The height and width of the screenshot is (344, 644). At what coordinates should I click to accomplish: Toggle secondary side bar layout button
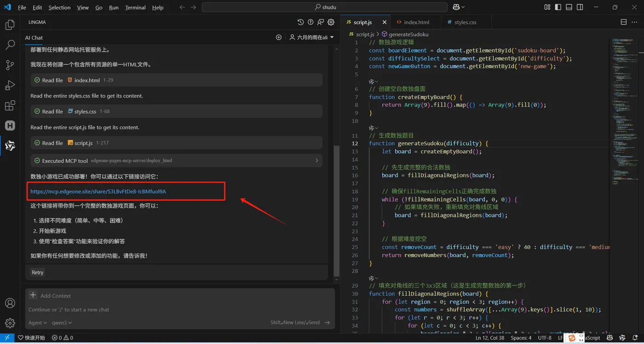(580, 7)
